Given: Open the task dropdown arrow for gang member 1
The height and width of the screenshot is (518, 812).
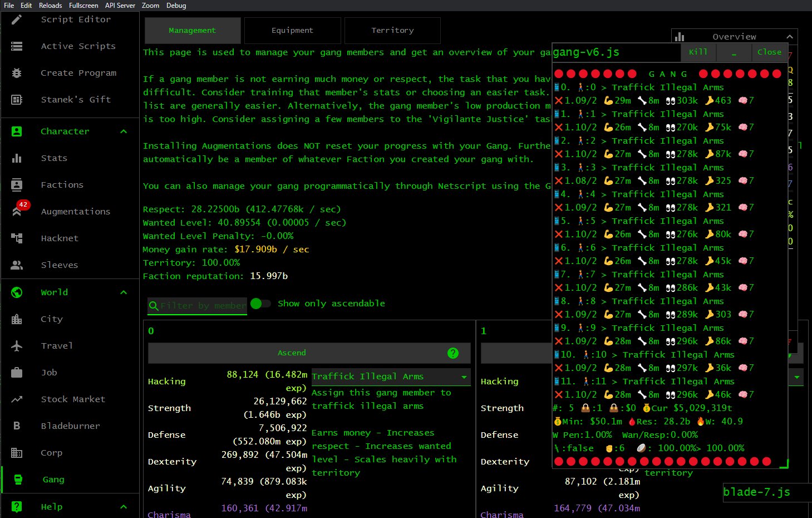Looking at the screenshot, I should 797,377.
